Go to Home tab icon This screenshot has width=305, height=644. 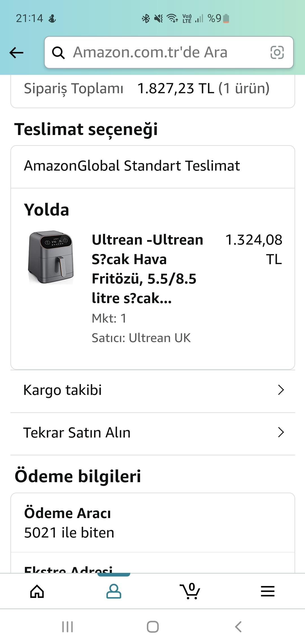37,591
